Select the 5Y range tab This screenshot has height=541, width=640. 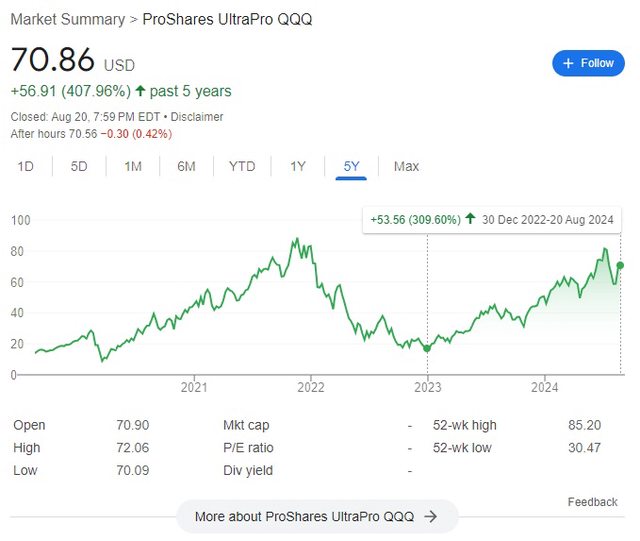point(351,167)
